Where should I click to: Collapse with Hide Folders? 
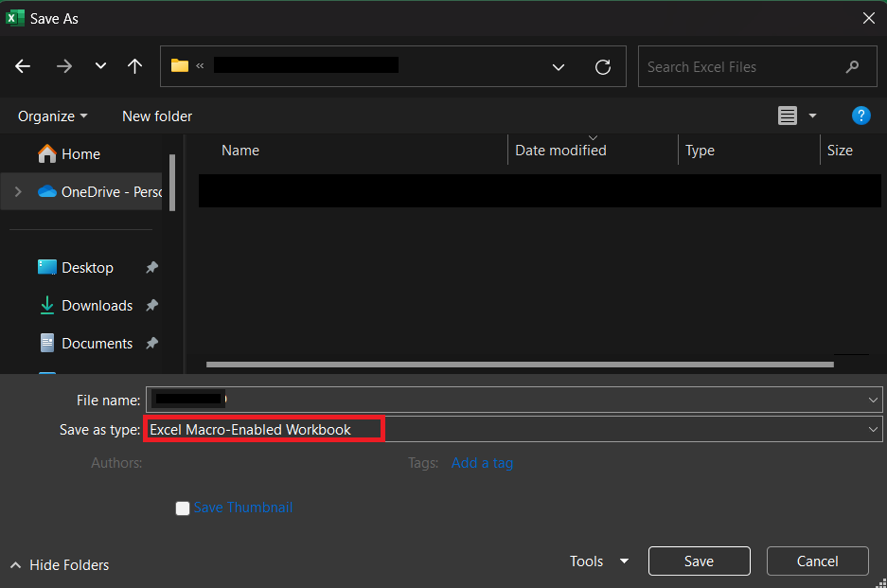60,564
